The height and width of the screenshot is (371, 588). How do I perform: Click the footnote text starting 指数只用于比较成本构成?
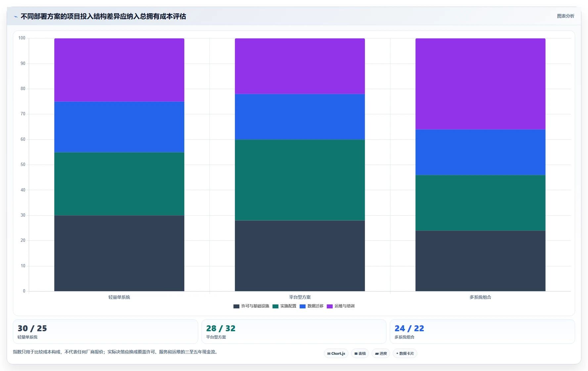pyautogui.click(x=116, y=352)
